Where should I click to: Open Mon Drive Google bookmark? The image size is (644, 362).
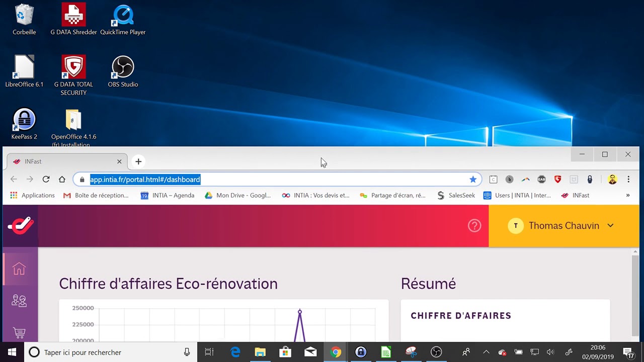238,195
